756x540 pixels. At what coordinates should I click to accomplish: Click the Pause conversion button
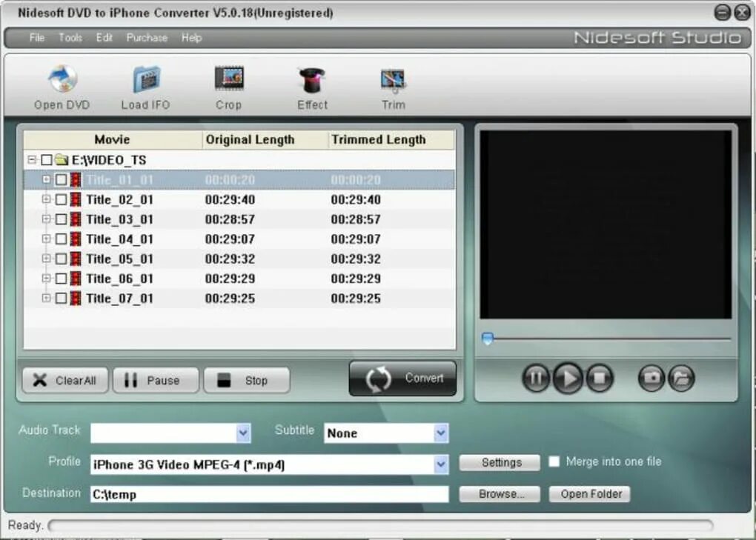pos(156,380)
